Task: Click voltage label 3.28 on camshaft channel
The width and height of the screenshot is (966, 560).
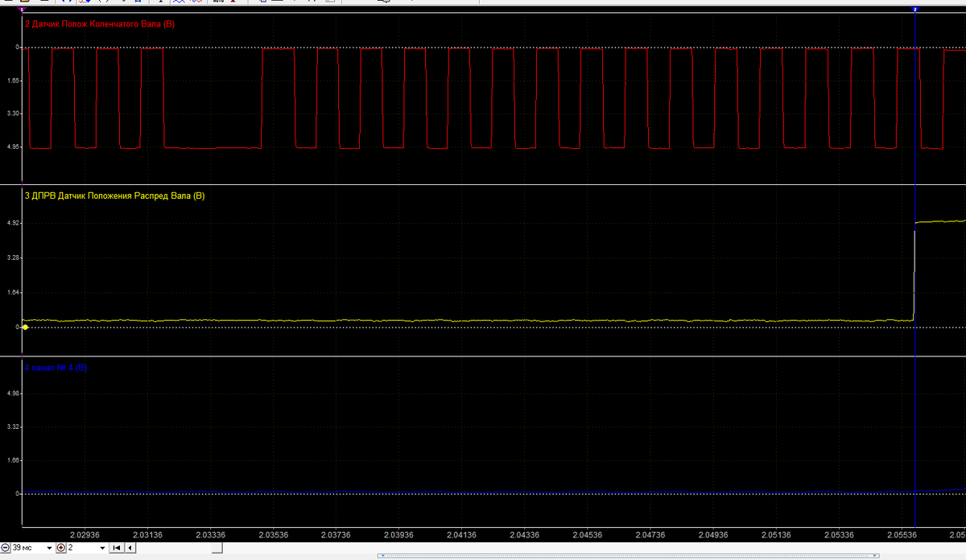Action: tap(13, 257)
